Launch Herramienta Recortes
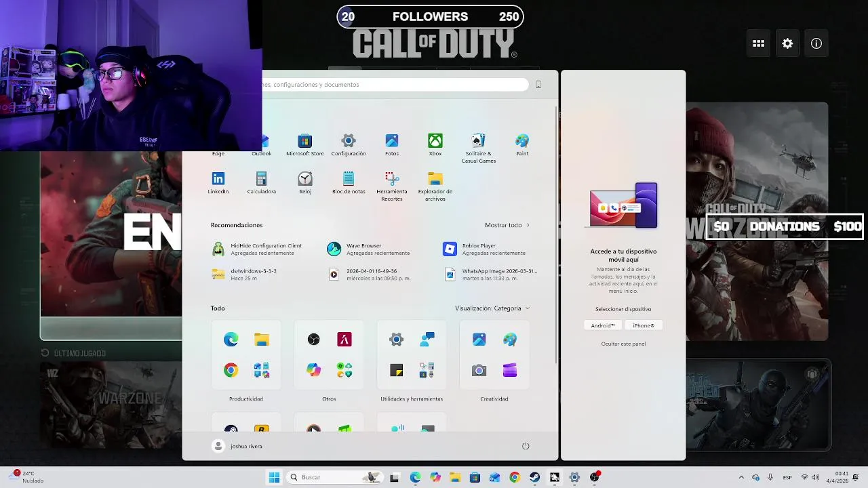868x488 pixels. (391, 186)
